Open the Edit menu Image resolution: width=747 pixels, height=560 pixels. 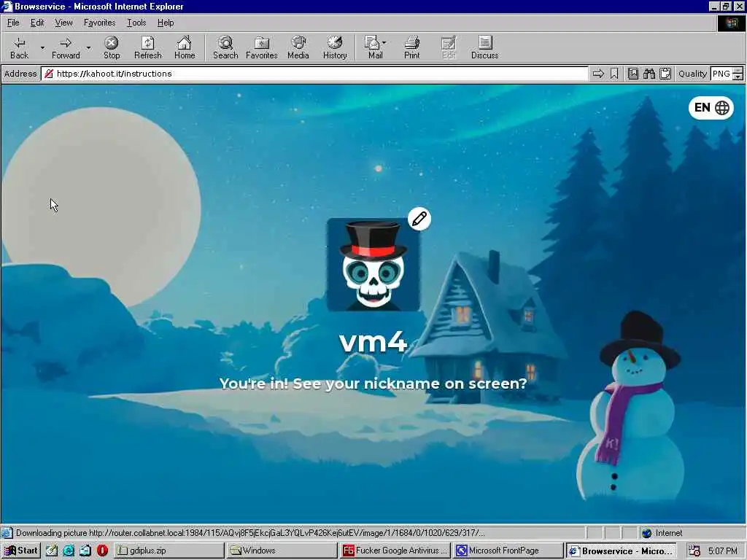(37, 23)
